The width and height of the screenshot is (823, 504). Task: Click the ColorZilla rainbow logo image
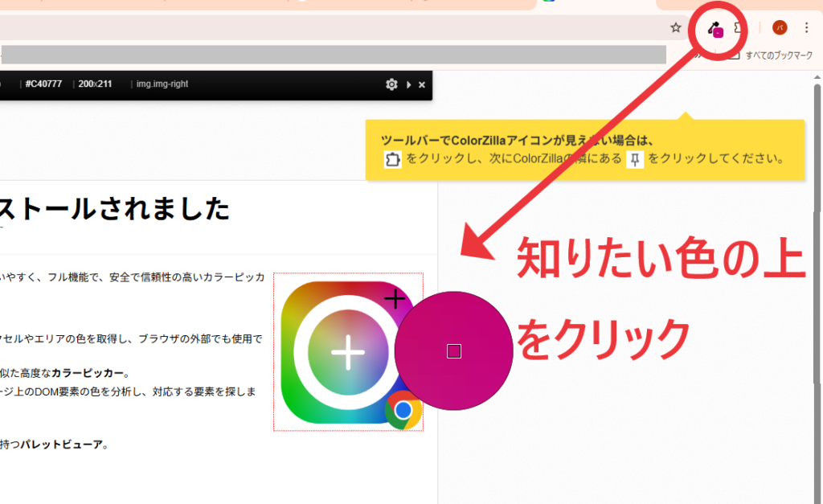(349, 352)
